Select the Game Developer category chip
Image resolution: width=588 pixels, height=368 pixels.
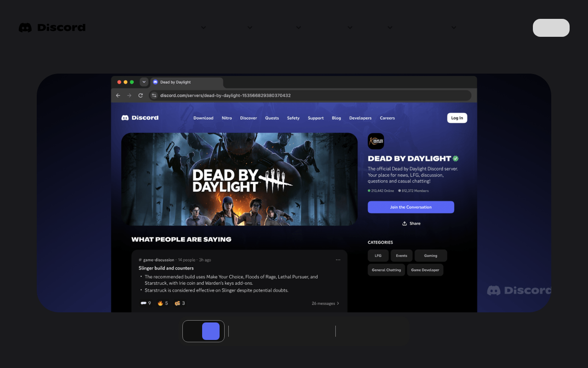click(425, 270)
